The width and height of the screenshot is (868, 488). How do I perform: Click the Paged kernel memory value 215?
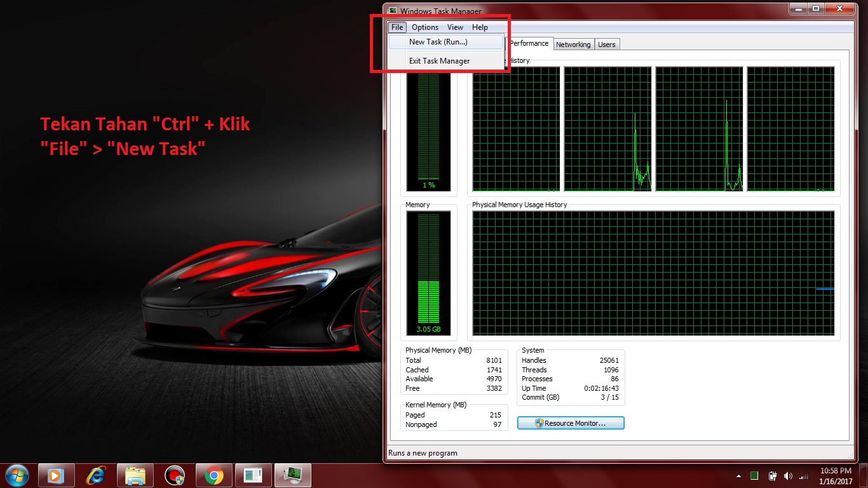[496, 415]
